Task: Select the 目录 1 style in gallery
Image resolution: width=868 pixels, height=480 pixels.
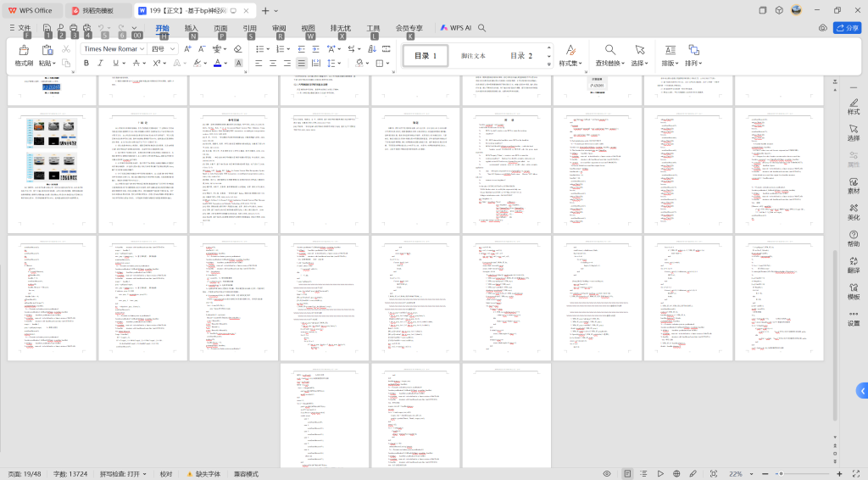Action: [x=426, y=56]
